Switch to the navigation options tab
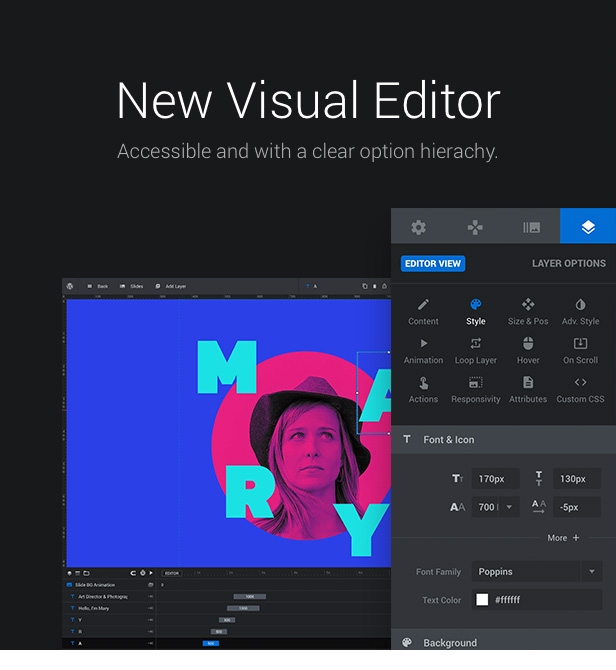Screen dimensions: 616x670 pyautogui.click(x=475, y=227)
